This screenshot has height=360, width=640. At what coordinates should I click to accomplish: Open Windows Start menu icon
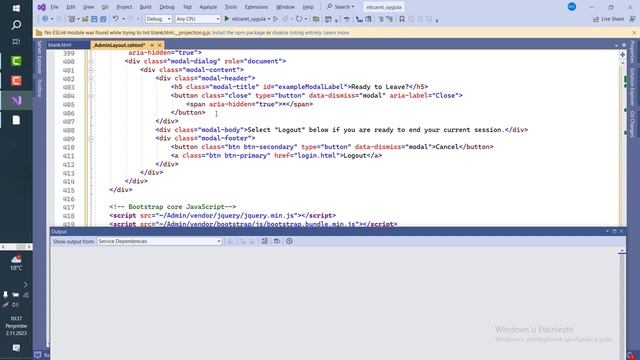click(x=16, y=8)
